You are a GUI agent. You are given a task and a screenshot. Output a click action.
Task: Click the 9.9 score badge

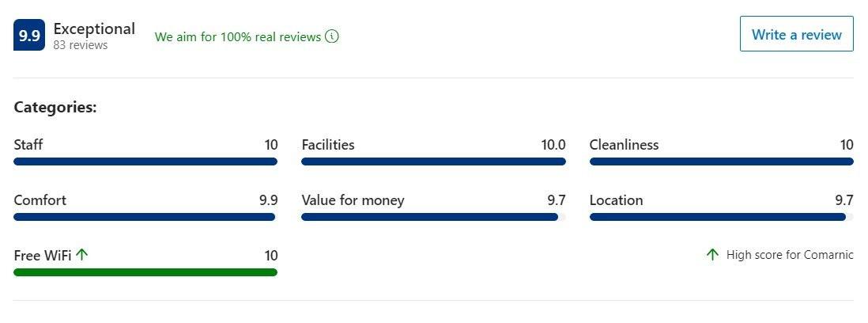(28, 36)
